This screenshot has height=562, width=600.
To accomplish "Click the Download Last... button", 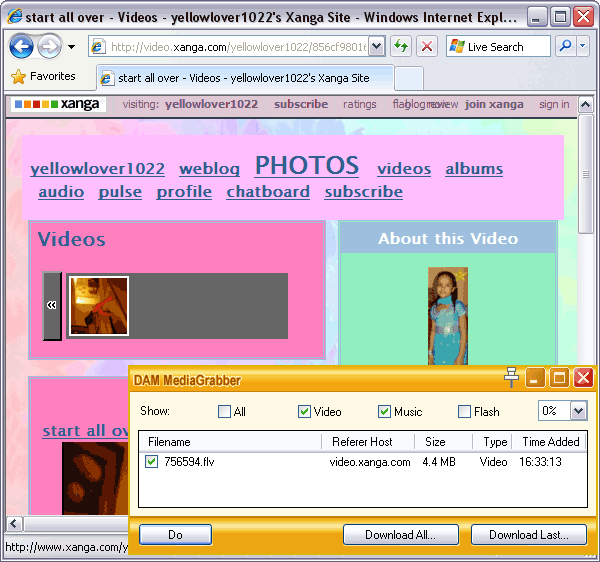I will pos(528,534).
